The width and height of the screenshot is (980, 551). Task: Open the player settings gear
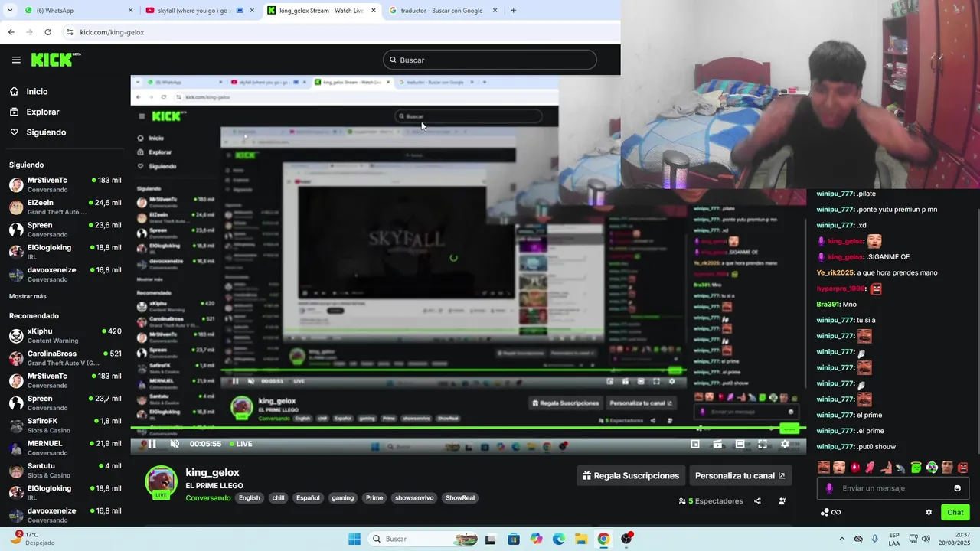coord(785,444)
